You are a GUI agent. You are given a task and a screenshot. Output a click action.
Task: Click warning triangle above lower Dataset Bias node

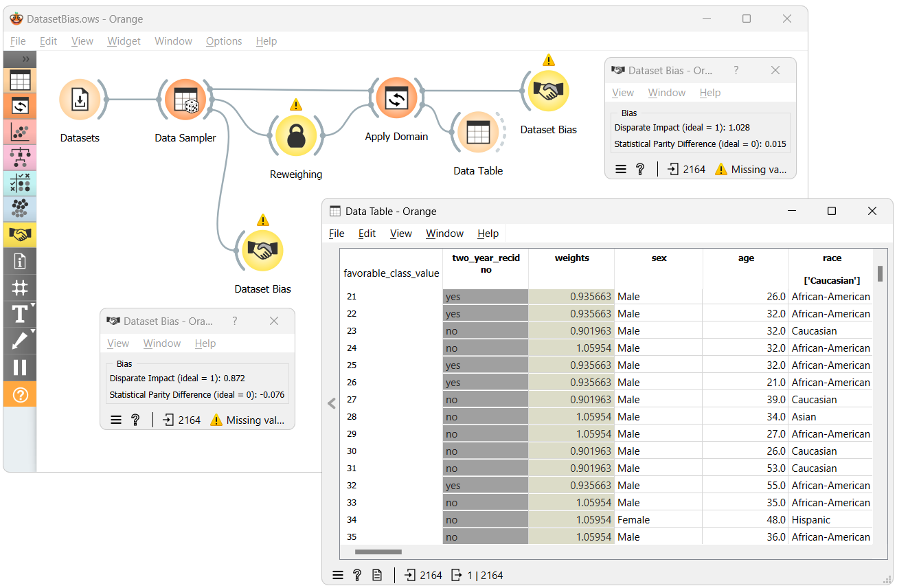tap(262, 220)
